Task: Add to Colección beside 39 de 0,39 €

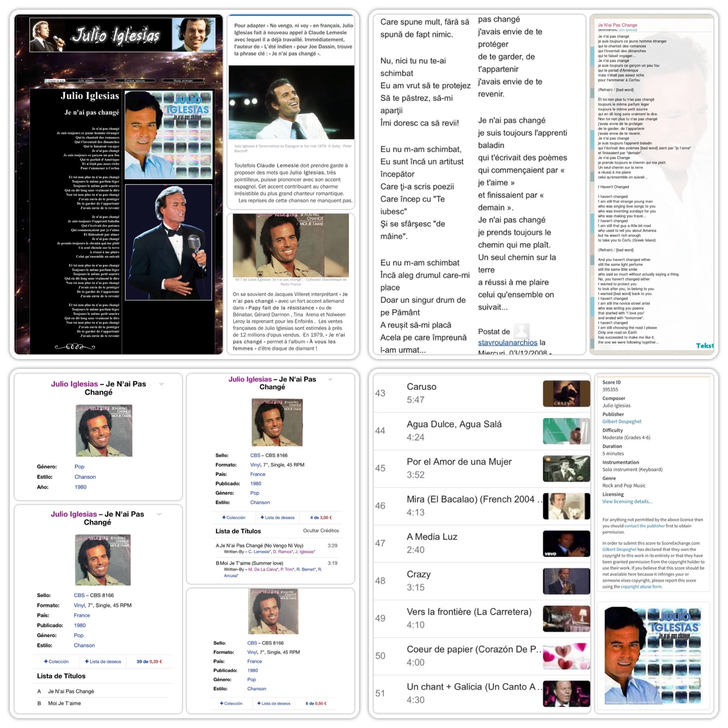Action: pyautogui.click(x=56, y=662)
